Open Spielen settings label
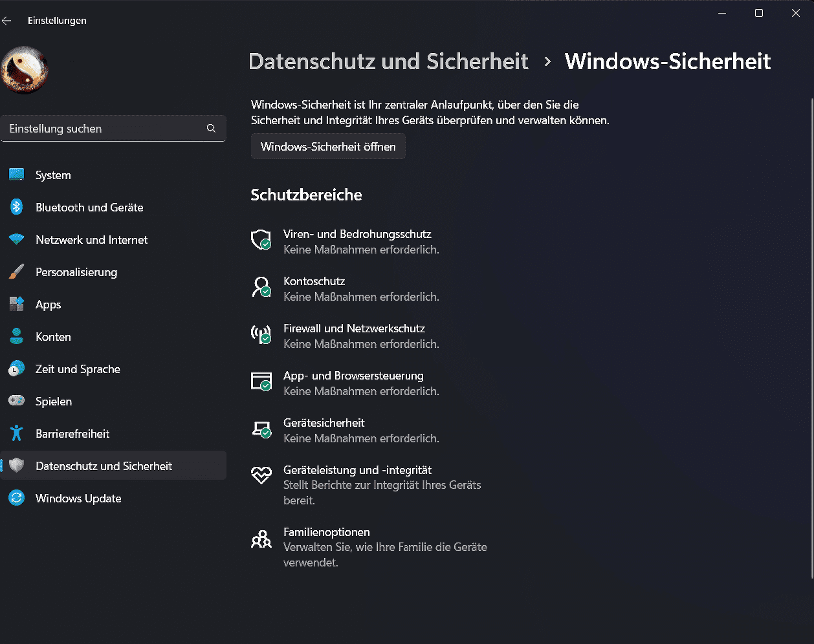 pos(54,402)
